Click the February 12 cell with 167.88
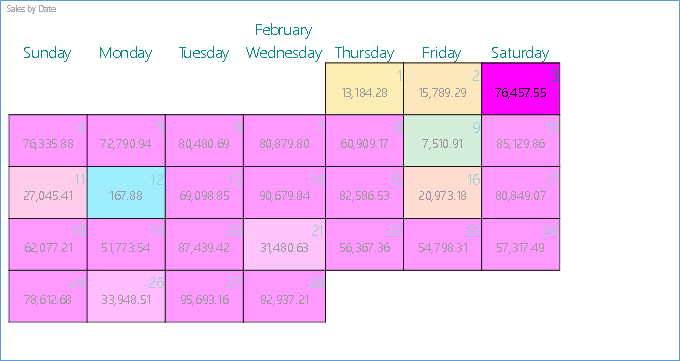The image size is (680, 361). (x=126, y=193)
